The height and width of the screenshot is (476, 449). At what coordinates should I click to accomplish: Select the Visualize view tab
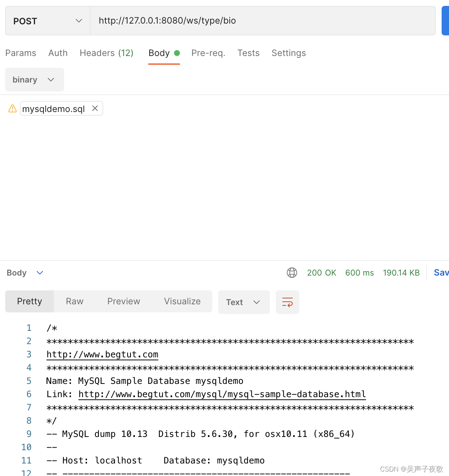pyautogui.click(x=182, y=301)
